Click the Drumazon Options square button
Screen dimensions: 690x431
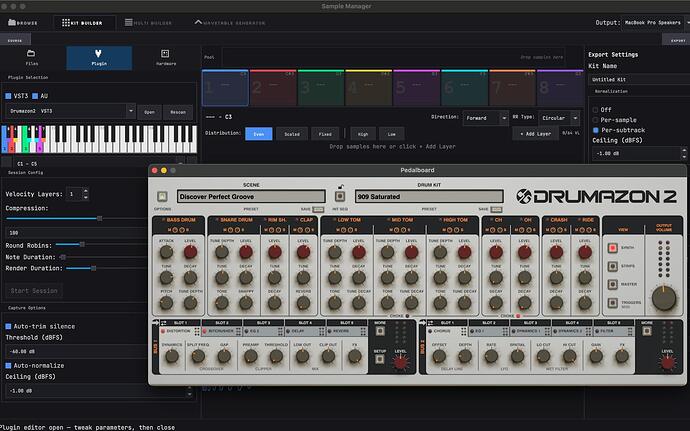[162, 196]
